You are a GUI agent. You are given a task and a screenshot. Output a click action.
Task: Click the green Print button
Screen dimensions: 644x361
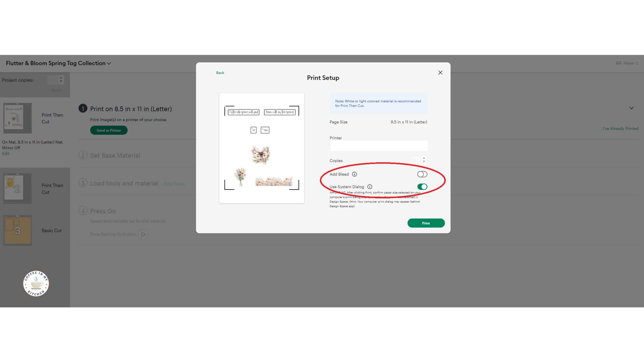click(426, 223)
